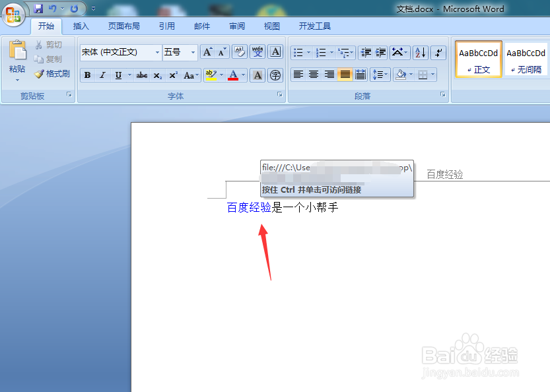Activate the 格式刷 format painter

click(x=52, y=74)
